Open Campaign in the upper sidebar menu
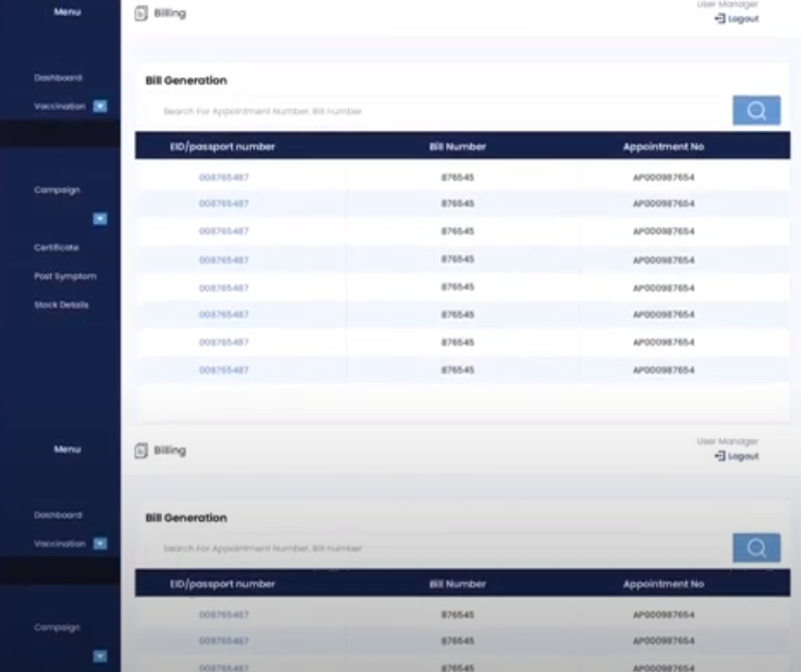801x672 pixels. pos(57,190)
